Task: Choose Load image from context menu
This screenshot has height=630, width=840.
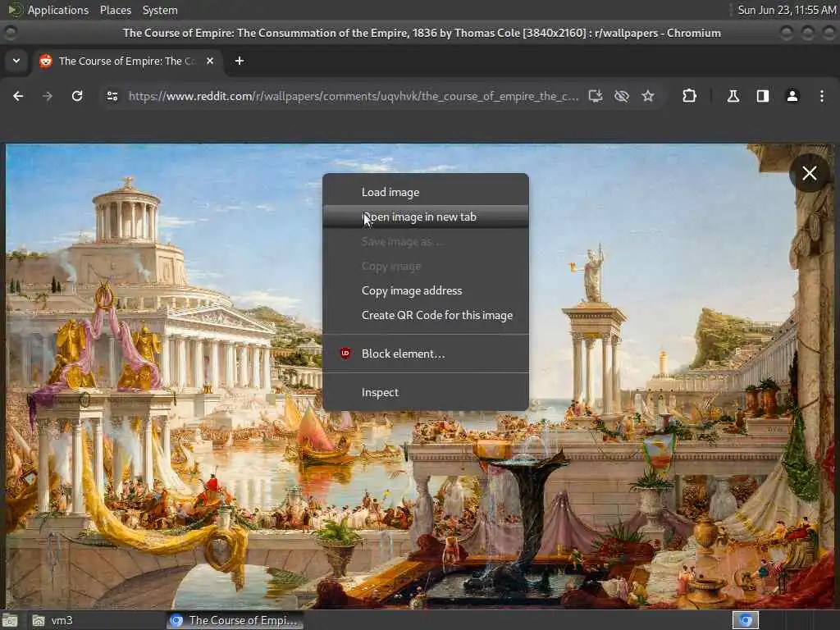Action: pyautogui.click(x=426, y=192)
